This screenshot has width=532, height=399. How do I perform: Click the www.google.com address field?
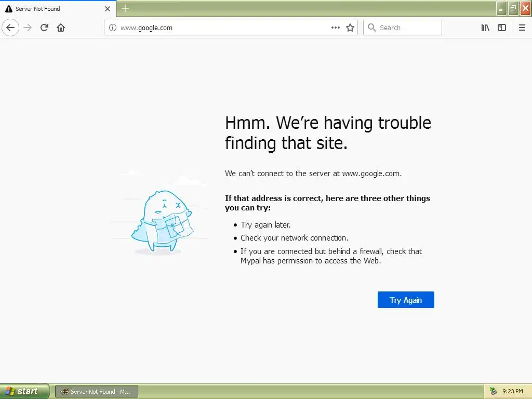click(x=231, y=28)
